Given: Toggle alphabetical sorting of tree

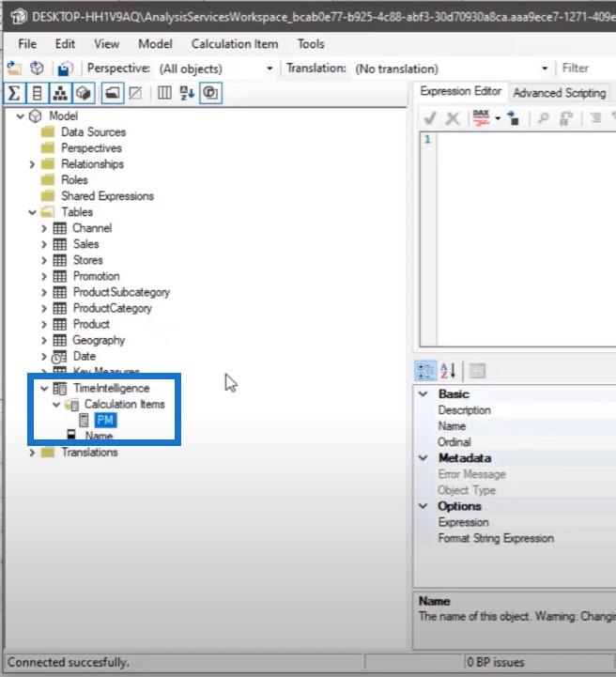Looking at the screenshot, I should click(x=187, y=93).
